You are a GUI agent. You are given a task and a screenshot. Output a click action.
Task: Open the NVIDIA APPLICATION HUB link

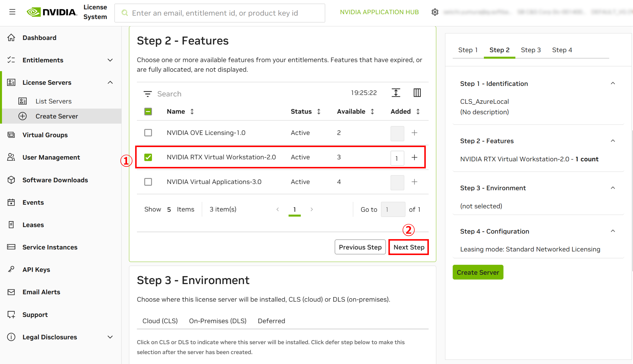click(x=379, y=12)
